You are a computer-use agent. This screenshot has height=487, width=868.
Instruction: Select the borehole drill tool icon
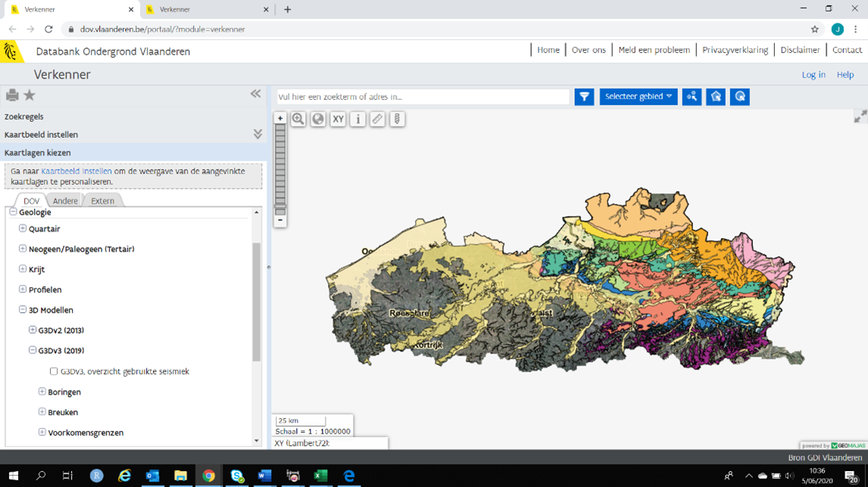[x=397, y=119]
